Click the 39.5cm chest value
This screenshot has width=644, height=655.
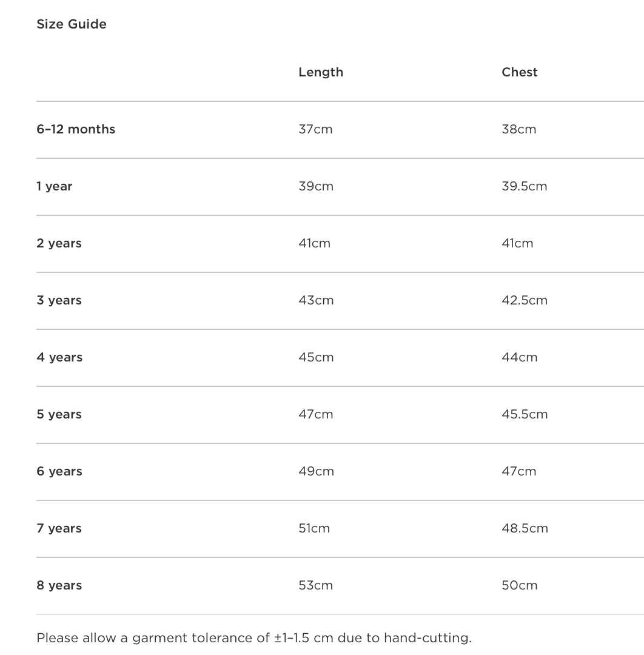tap(525, 186)
